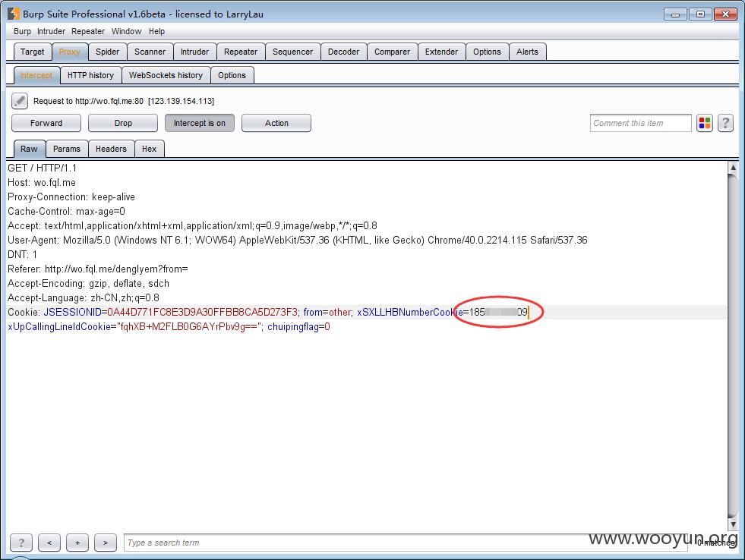The width and height of the screenshot is (745, 560).
Task: Go to next search match arrow
Action: [x=106, y=543]
